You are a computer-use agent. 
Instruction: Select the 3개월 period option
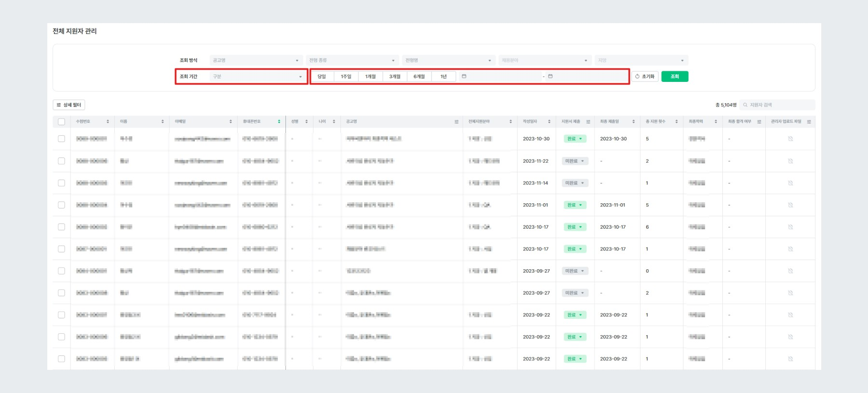(394, 77)
